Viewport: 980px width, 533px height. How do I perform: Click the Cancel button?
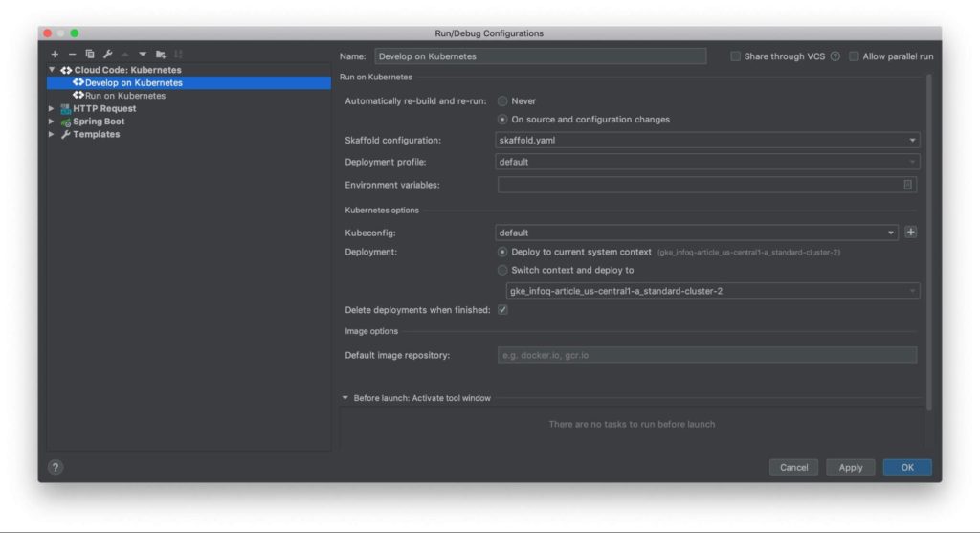click(793, 467)
